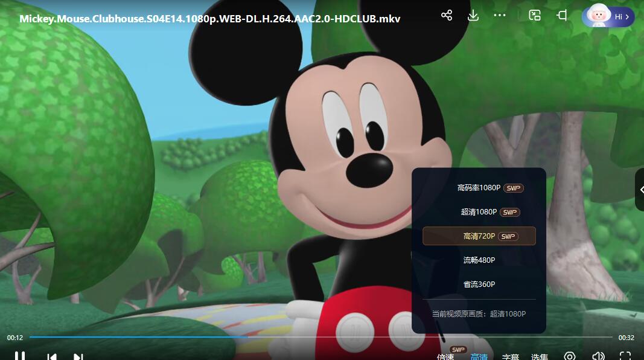This screenshot has height=360, width=644.
Task: Click the current time 00:12
Action: [14, 338]
